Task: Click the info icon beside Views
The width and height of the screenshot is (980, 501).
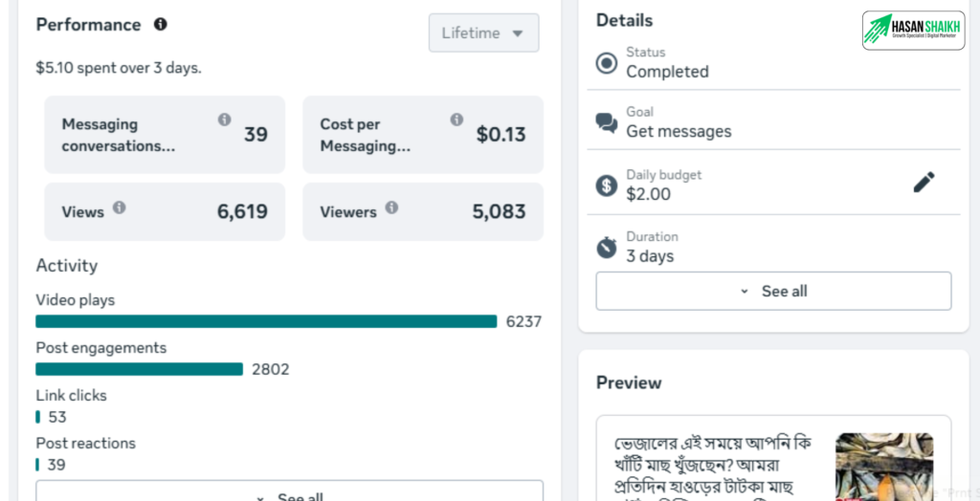Action: click(x=120, y=207)
